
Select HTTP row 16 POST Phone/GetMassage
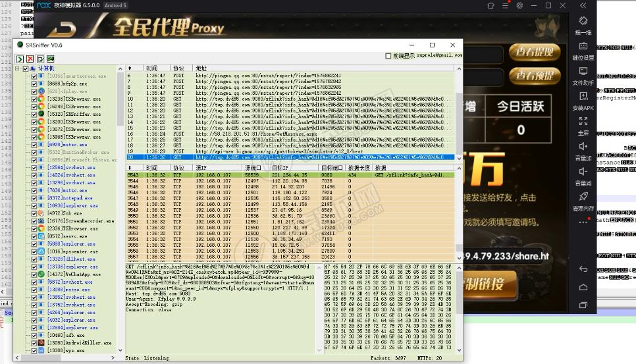290,134
